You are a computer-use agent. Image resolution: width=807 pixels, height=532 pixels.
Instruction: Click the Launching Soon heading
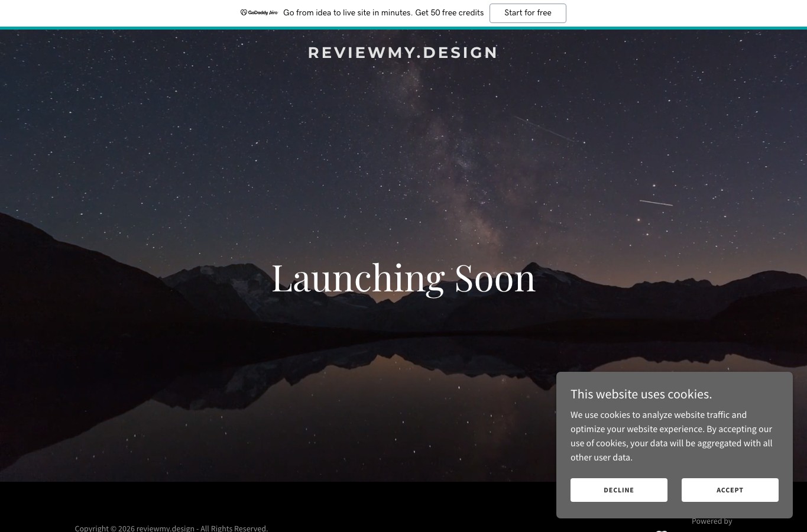403,278
